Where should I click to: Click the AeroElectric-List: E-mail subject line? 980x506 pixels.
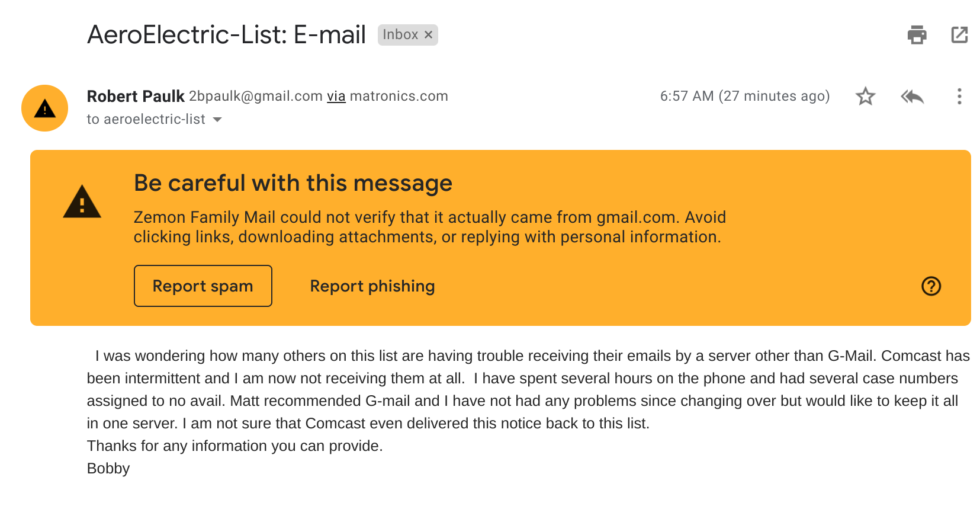(226, 35)
